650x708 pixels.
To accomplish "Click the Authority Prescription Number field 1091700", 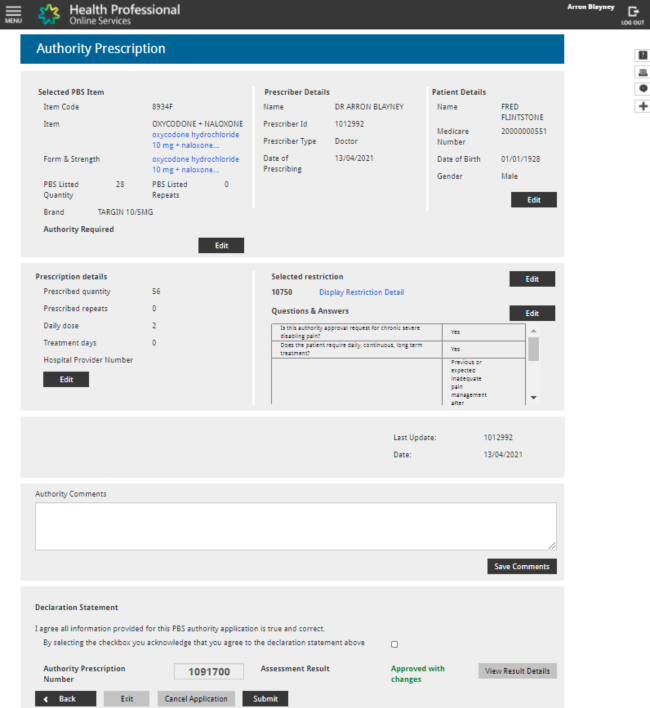I will (x=209, y=671).
